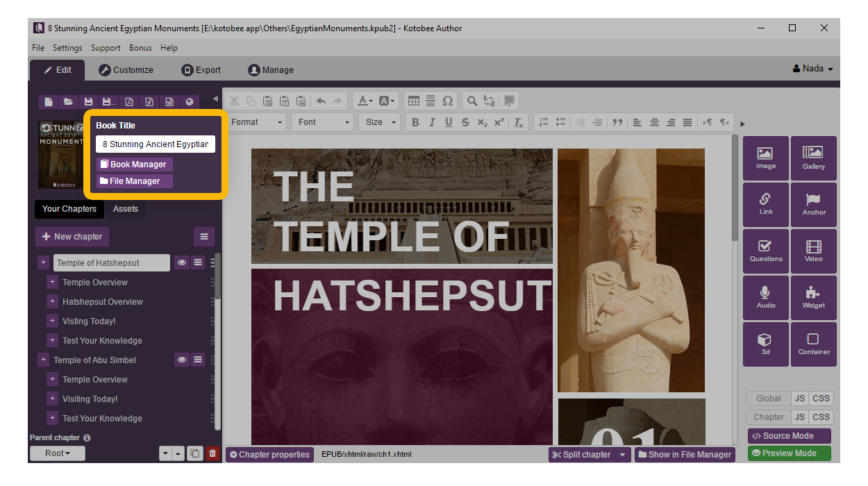The width and height of the screenshot is (868, 486).
Task: Open Find with the magnifier icon
Action: click(x=472, y=101)
